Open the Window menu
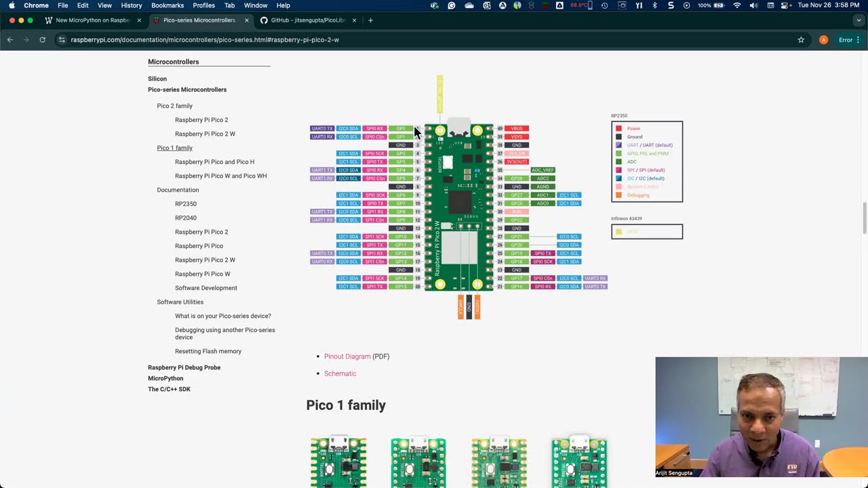Screen dimensions: 868x488 pyautogui.click(x=256, y=5)
